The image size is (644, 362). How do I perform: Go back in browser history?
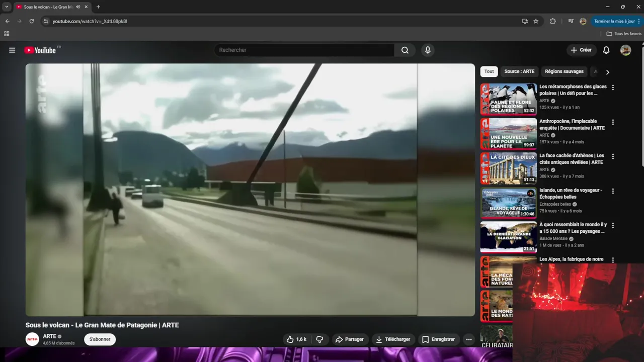pyautogui.click(x=7, y=21)
